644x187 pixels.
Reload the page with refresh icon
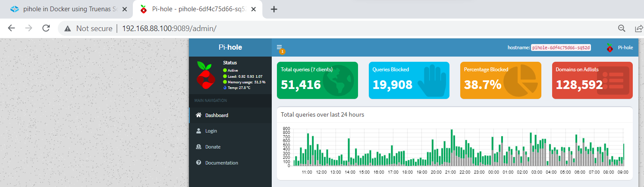(46, 28)
